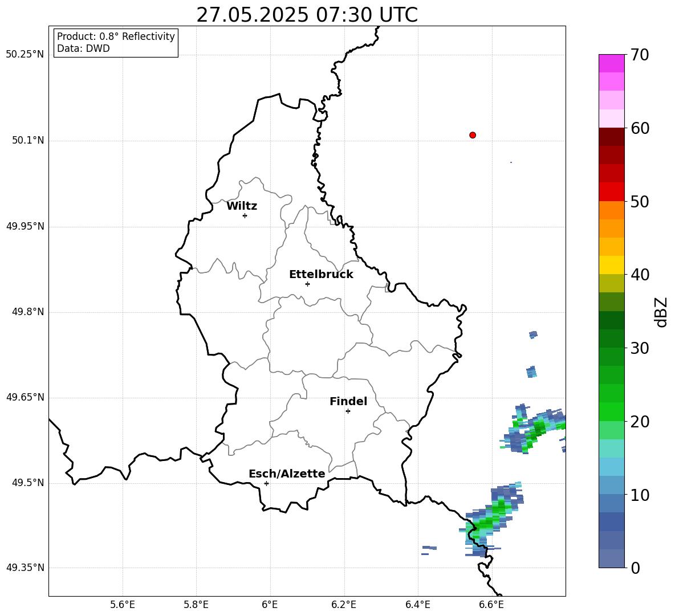This screenshot has width=675, height=616.
Task: Click the 50.25°N latitude label
Action: pos(25,55)
